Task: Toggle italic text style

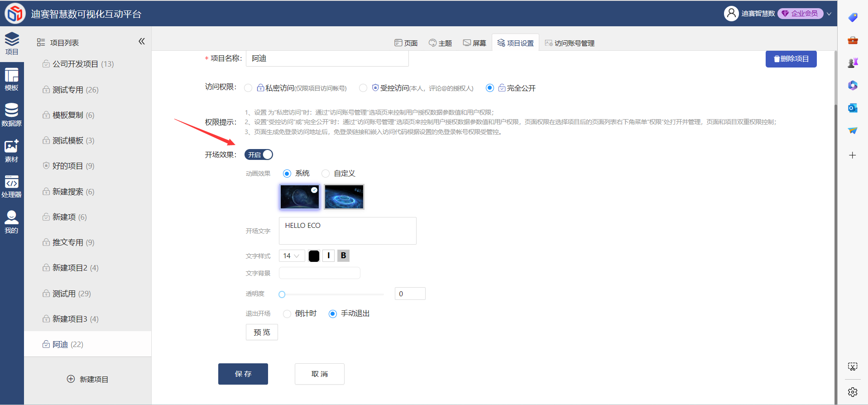Action: click(329, 256)
